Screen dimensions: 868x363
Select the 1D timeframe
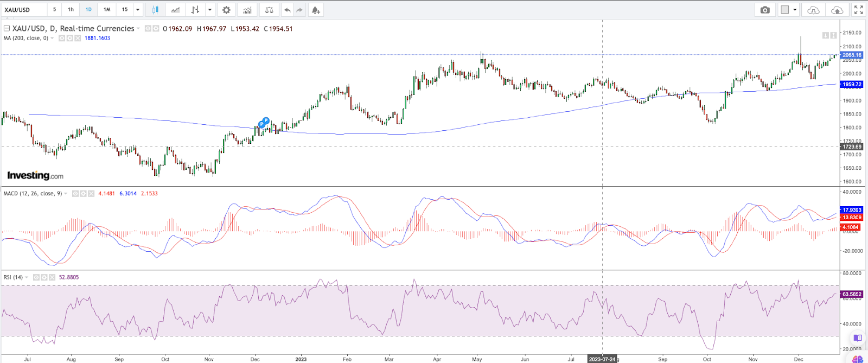pyautogui.click(x=88, y=10)
